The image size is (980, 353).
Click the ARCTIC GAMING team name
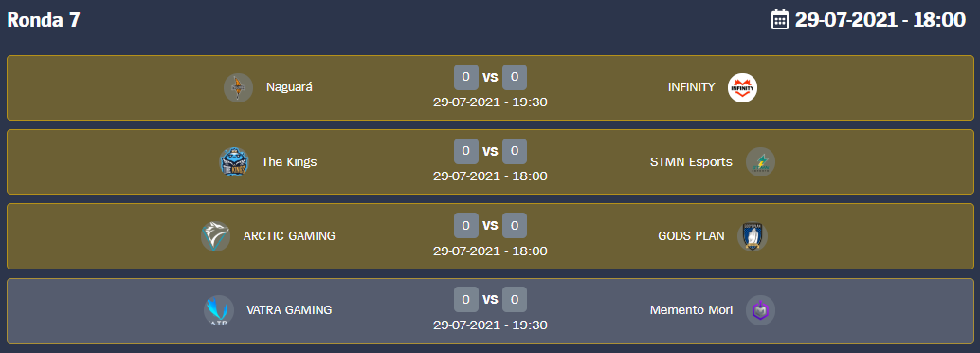coord(289,236)
